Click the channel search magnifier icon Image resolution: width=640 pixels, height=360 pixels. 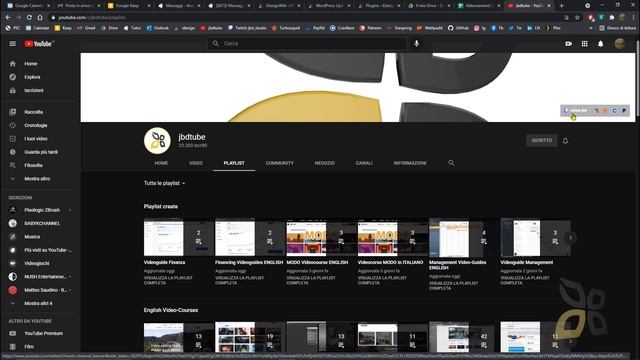451,163
